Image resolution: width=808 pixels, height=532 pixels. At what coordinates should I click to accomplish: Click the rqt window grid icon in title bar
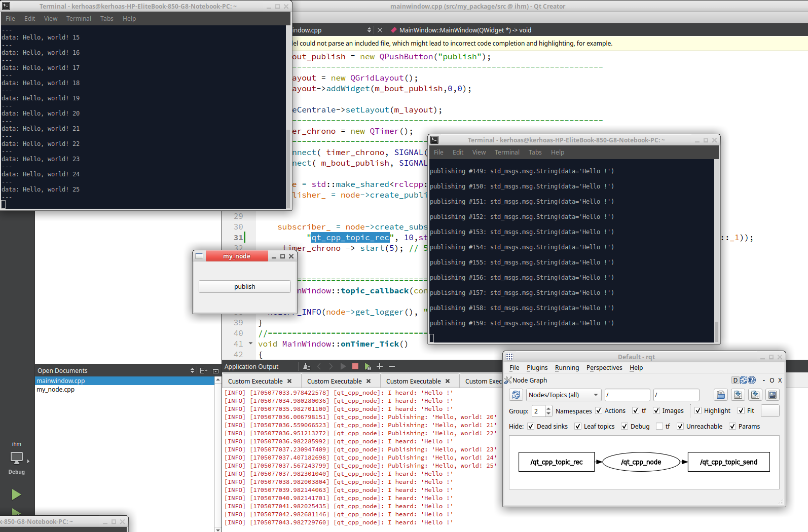pos(509,357)
